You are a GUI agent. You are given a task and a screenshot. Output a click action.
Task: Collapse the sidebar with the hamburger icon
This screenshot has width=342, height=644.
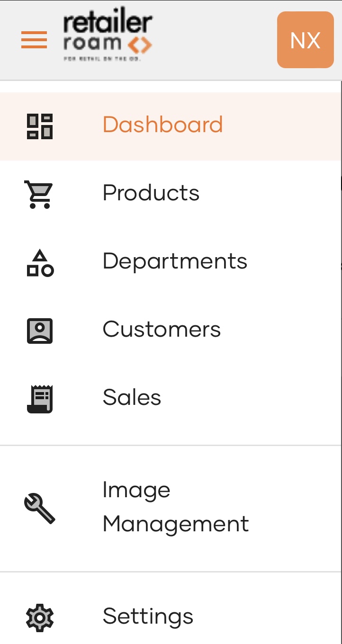[x=34, y=40]
